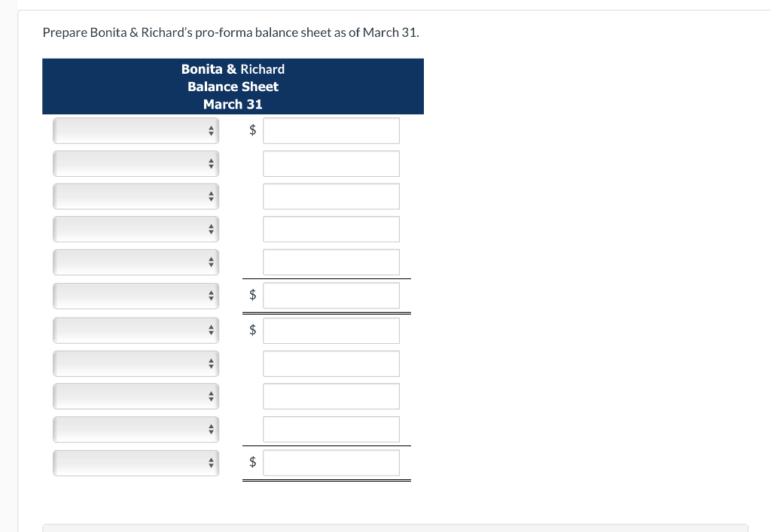Viewport: 771px width, 532px height.
Task: Click the final total amount input field
Action: 331,463
